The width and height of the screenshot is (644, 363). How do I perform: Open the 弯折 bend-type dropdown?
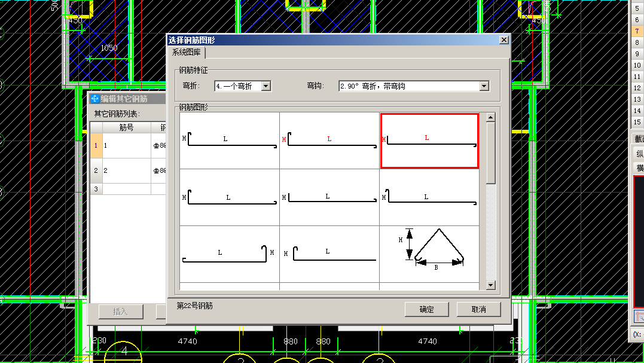pyautogui.click(x=266, y=86)
